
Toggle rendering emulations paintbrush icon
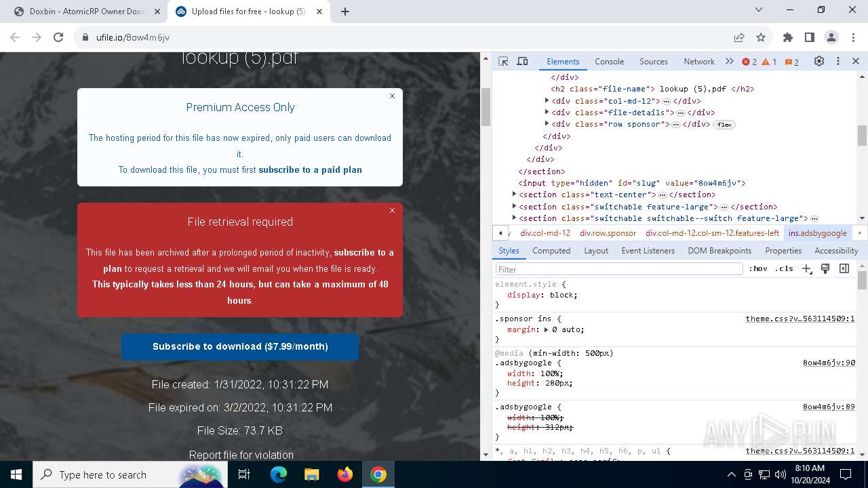[x=825, y=268]
